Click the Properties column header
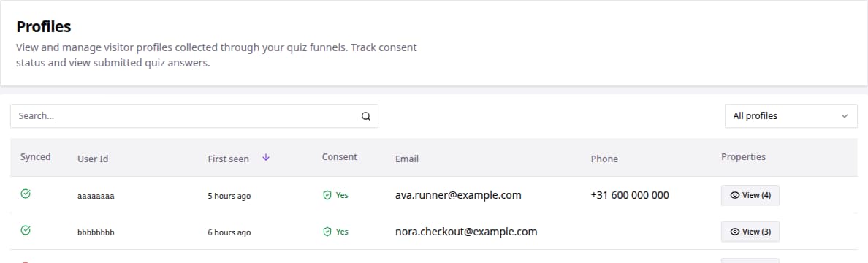This screenshot has width=868, height=263. tap(744, 156)
